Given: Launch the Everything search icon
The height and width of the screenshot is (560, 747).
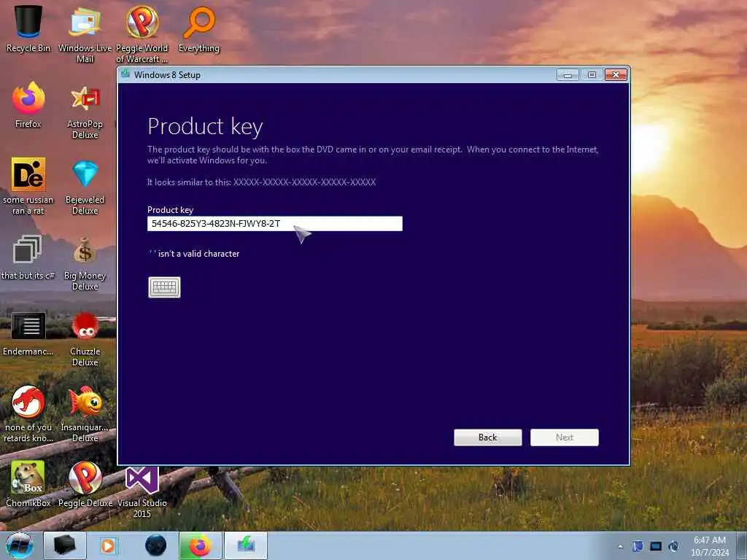Looking at the screenshot, I should (x=199, y=29).
